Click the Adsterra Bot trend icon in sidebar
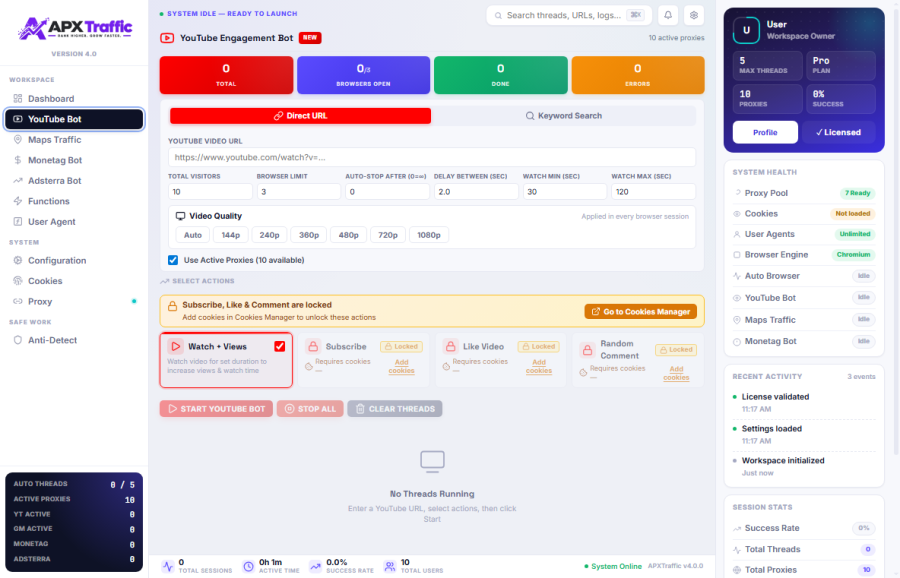 click(x=18, y=180)
